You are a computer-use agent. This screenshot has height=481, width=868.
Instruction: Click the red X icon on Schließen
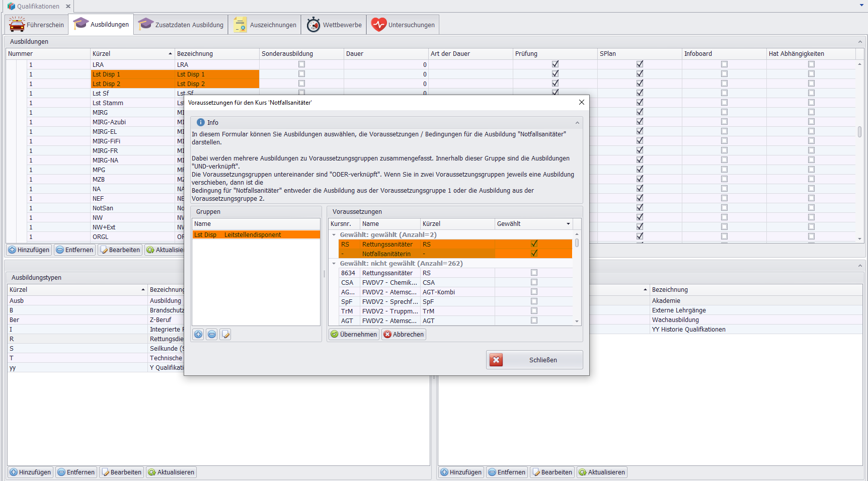[496, 360]
